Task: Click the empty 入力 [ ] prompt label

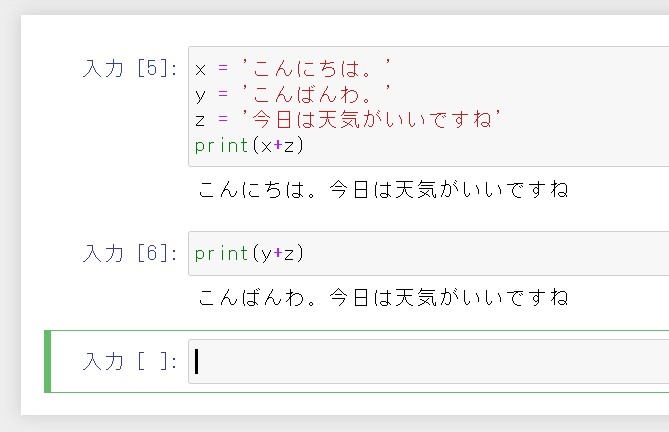Action: [130, 362]
